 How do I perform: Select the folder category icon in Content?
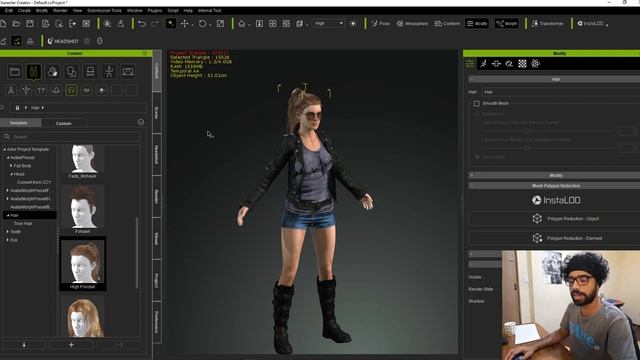tap(15, 72)
